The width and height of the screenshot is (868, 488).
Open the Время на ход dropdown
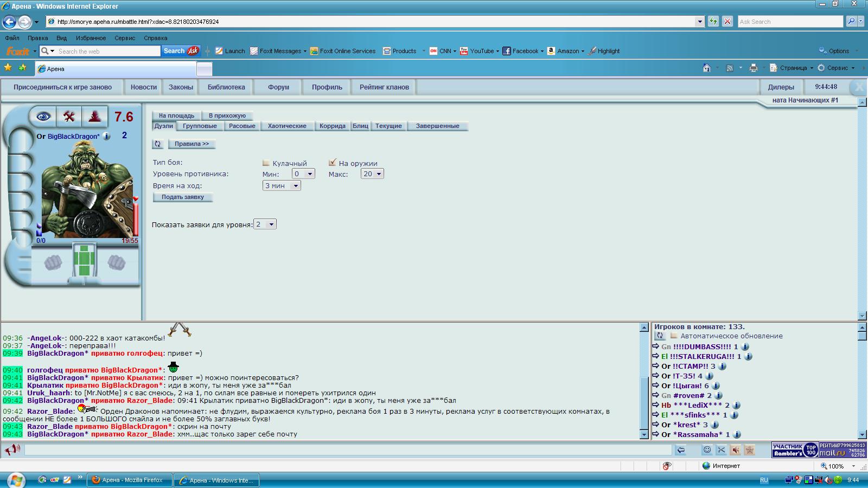pyautogui.click(x=282, y=185)
